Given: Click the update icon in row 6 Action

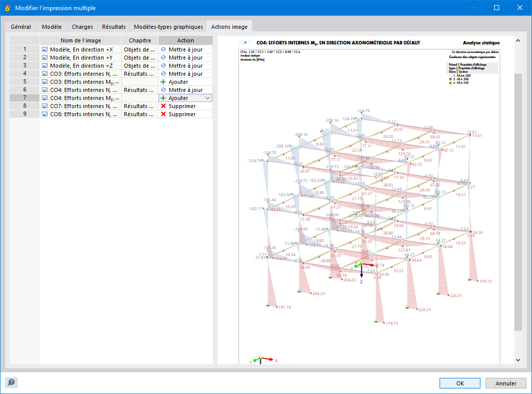Looking at the screenshot, I should [163, 90].
